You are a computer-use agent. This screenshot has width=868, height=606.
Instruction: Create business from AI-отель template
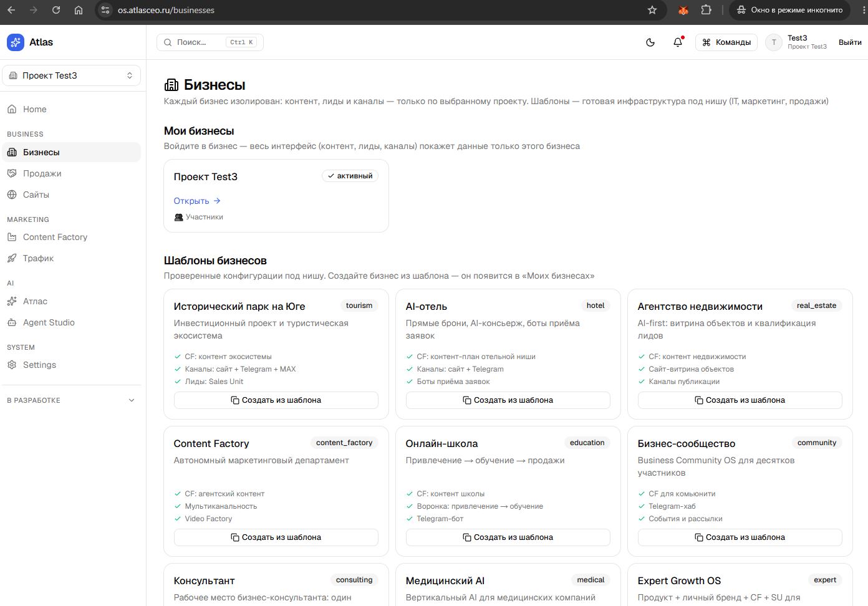click(508, 400)
